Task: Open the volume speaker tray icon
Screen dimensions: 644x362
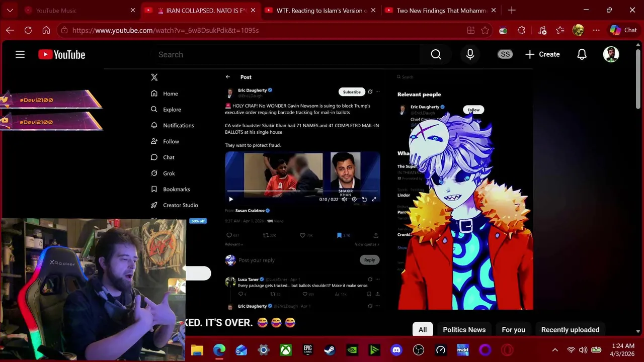Action: pyautogui.click(x=583, y=350)
